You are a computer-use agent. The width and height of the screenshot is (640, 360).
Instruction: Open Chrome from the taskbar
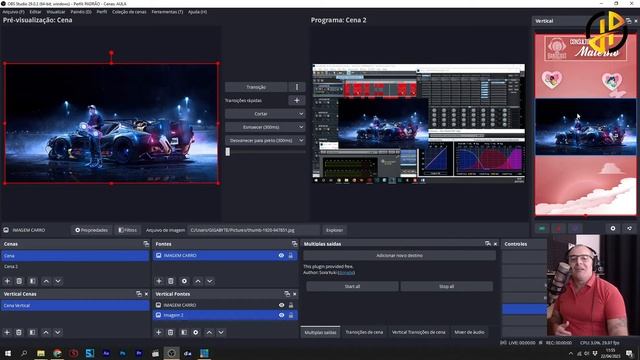[57, 353]
